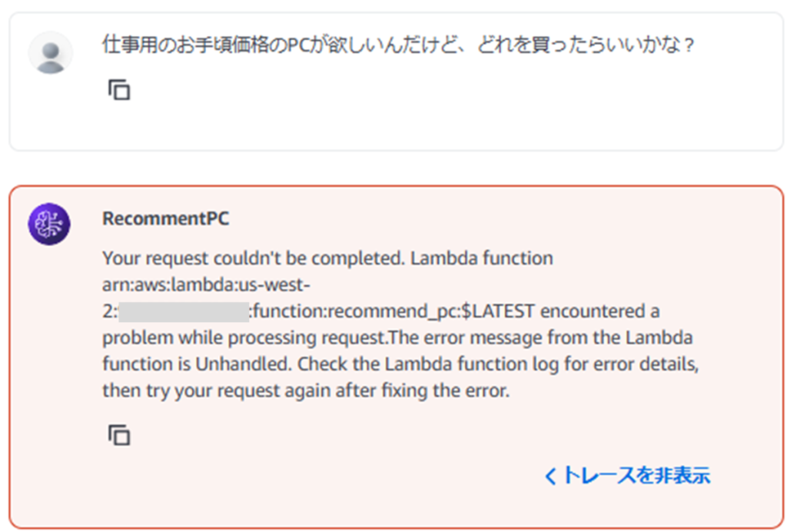Click the gray user avatar icon
This screenshot has width=787, height=532.
point(51,53)
